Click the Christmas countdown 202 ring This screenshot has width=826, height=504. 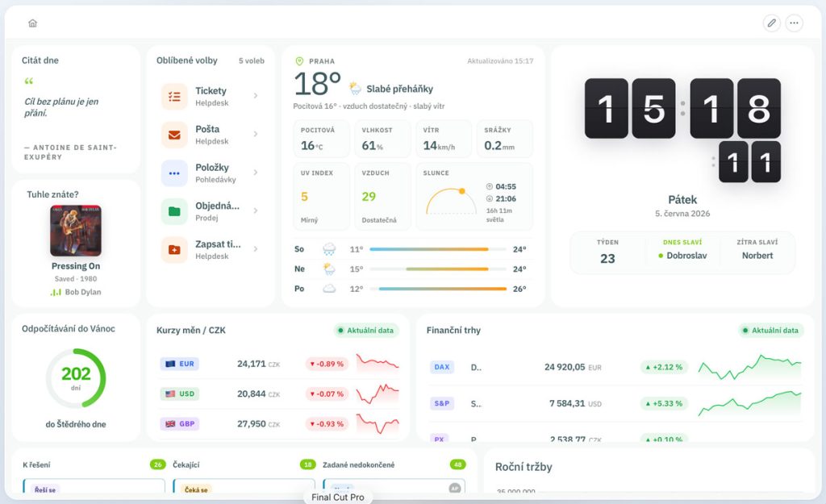point(76,378)
